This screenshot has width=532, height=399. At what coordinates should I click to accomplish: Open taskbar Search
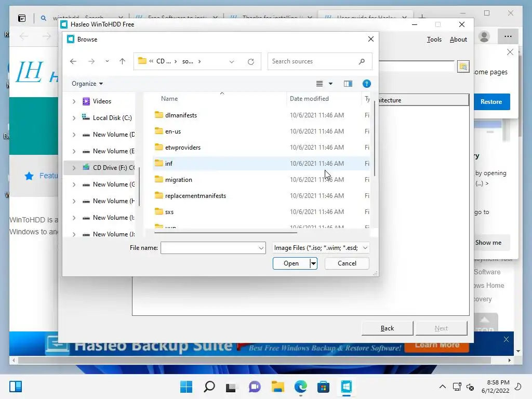point(209,387)
